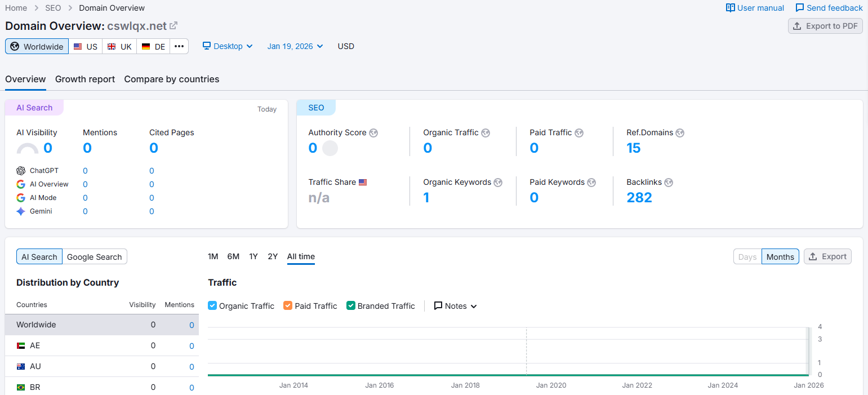This screenshot has width=868, height=395.
Task: Click the AU flag in country list
Action: pos(21,366)
